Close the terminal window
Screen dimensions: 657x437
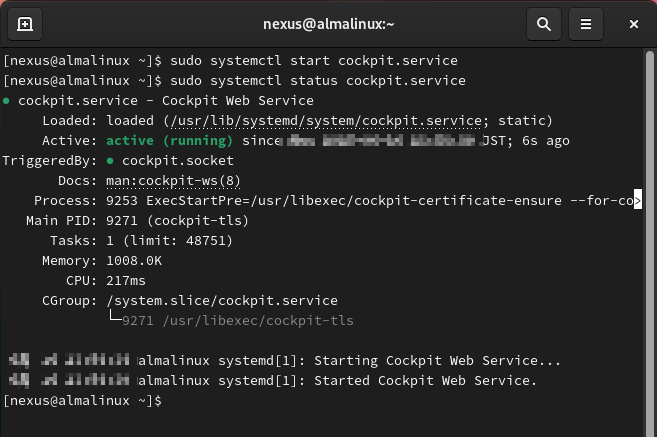tap(634, 23)
